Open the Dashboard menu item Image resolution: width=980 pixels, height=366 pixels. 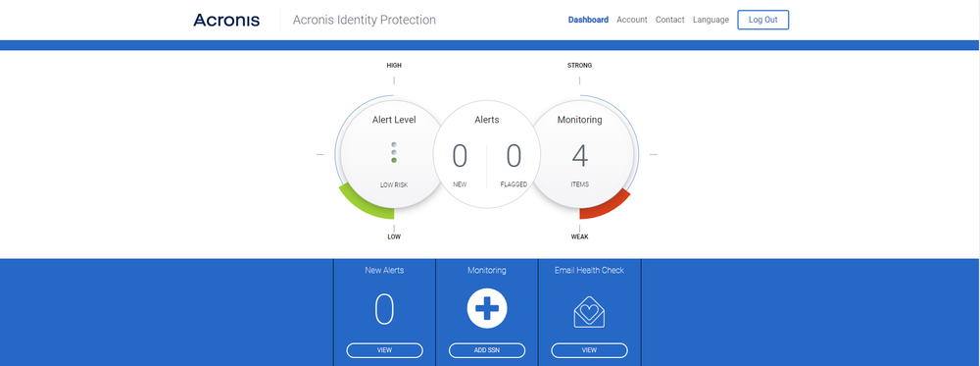[588, 20]
